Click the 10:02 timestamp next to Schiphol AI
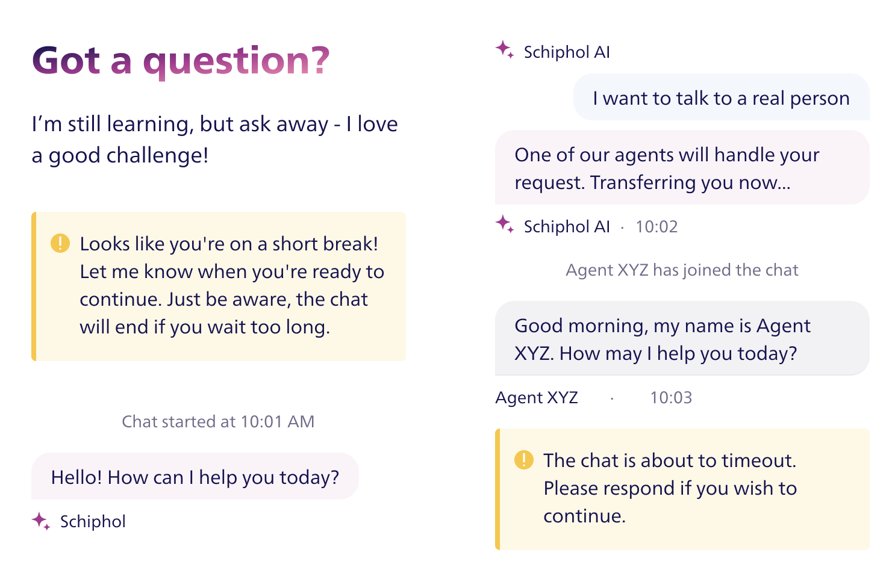895x588 pixels. click(x=656, y=226)
